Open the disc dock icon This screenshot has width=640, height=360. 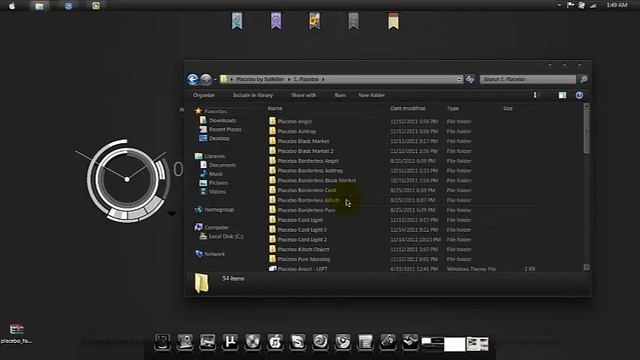point(253,341)
